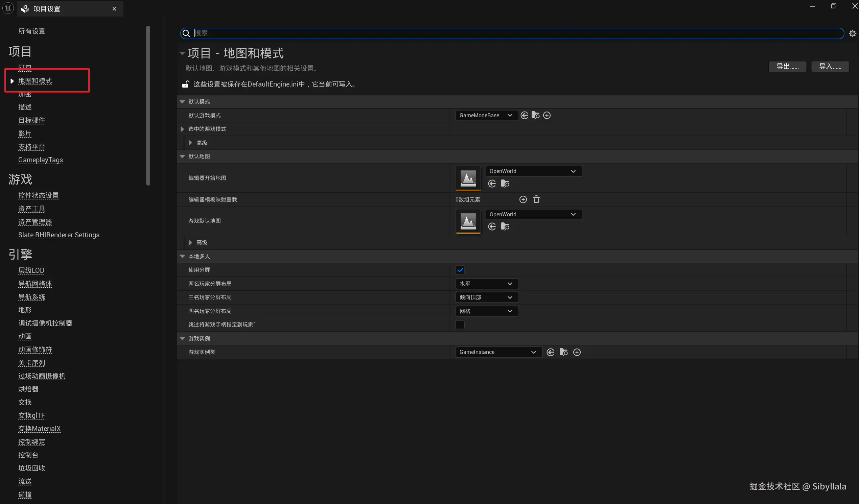Image resolution: width=859 pixels, height=504 pixels.
Task: Open the GameModeBase default game mode dropdown
Action: pos(486,116)
